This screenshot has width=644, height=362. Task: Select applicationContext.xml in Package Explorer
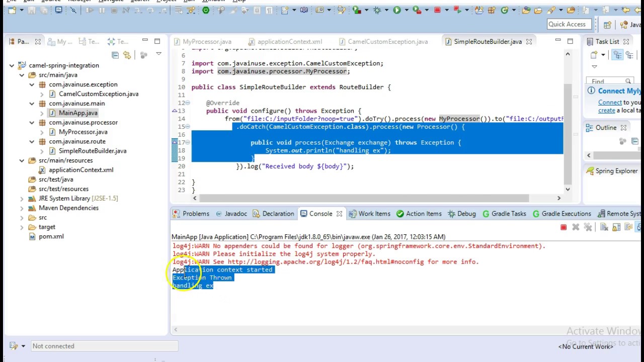(x=80, y=170)
